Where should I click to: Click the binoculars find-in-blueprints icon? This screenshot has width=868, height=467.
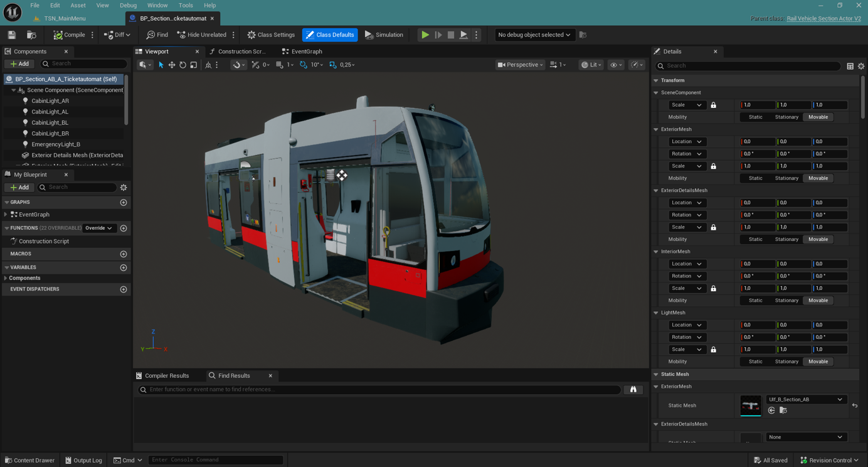(633, 390)
